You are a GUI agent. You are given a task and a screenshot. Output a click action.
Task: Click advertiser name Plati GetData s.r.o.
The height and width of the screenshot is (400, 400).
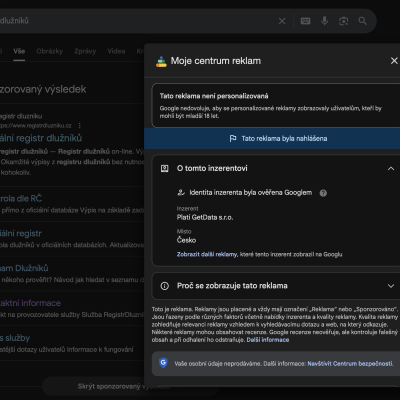point(205,217)
